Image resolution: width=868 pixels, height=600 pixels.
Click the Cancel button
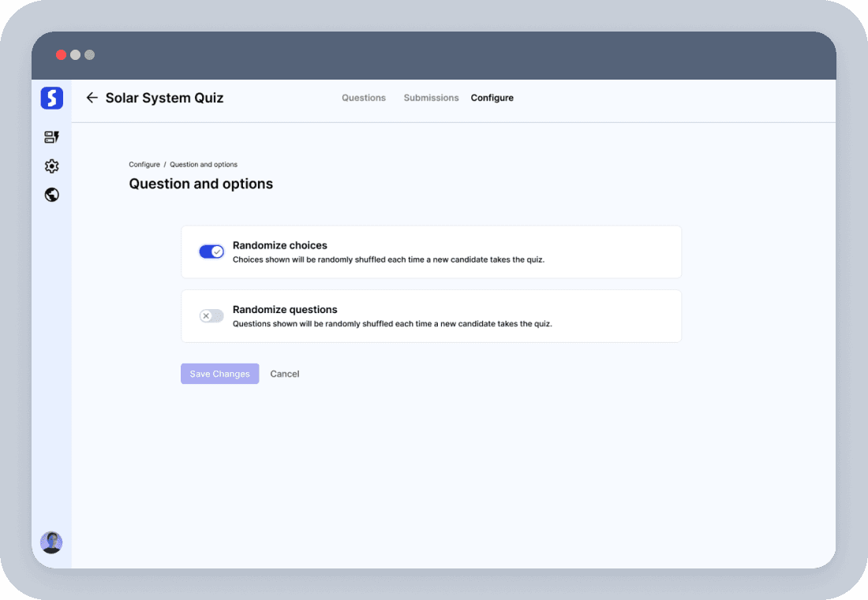(x=285, y=374)
